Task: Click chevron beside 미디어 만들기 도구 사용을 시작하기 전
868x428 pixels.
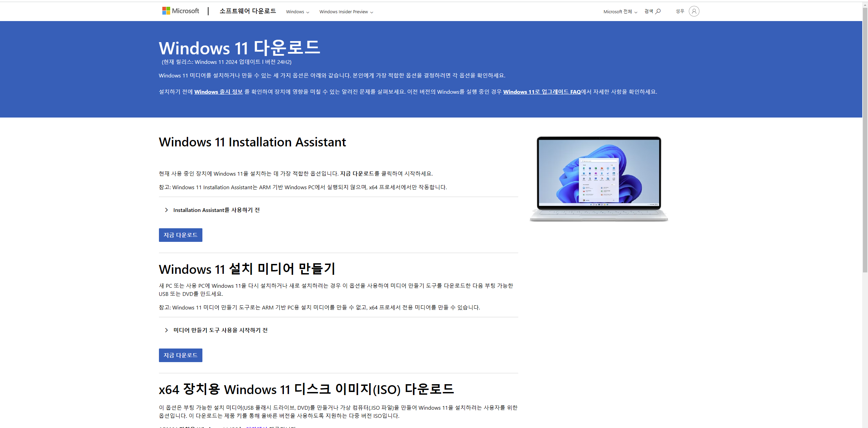Action: (x=166, y=330)
